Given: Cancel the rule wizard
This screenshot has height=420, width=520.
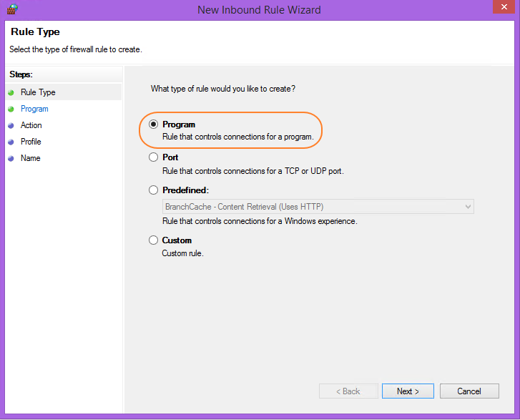Looking at the screenshot, I should (x=469, y=391).
